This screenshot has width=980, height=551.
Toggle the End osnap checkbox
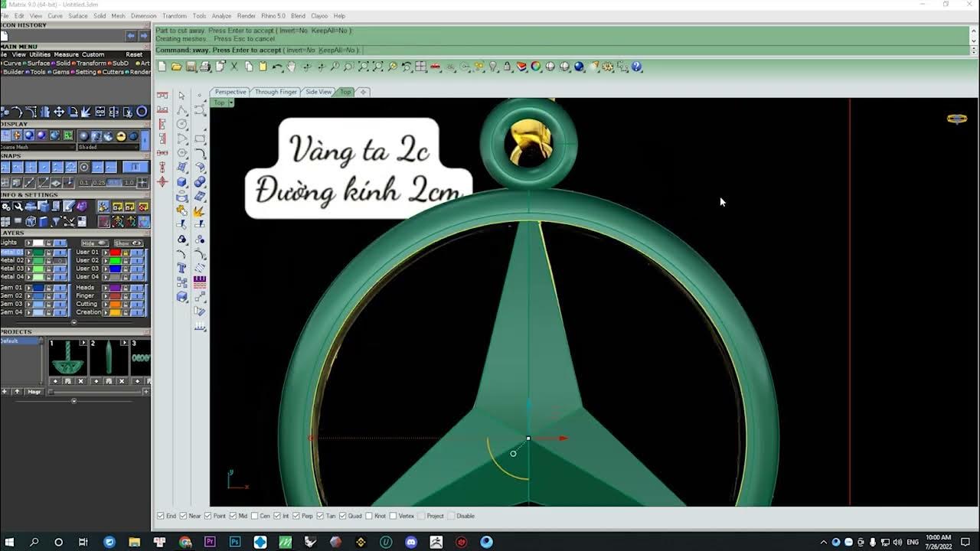(161, 516)
